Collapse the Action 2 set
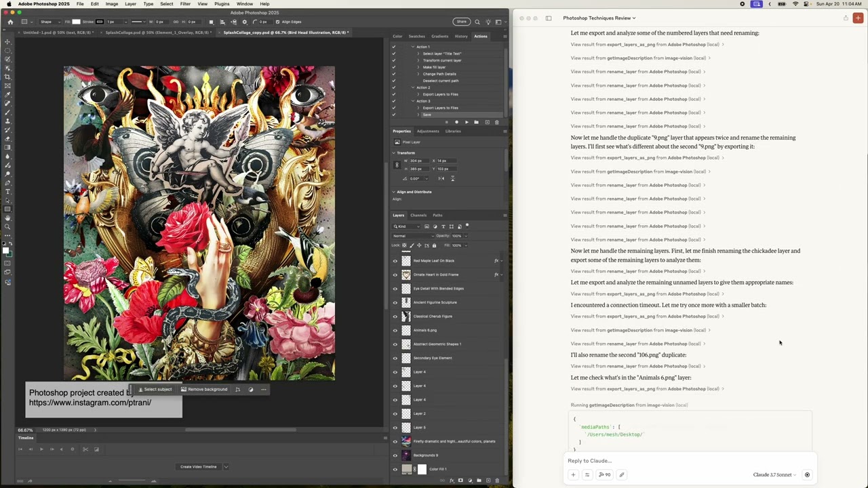Viewport: 868px width, 488px height. click(413, 87)
